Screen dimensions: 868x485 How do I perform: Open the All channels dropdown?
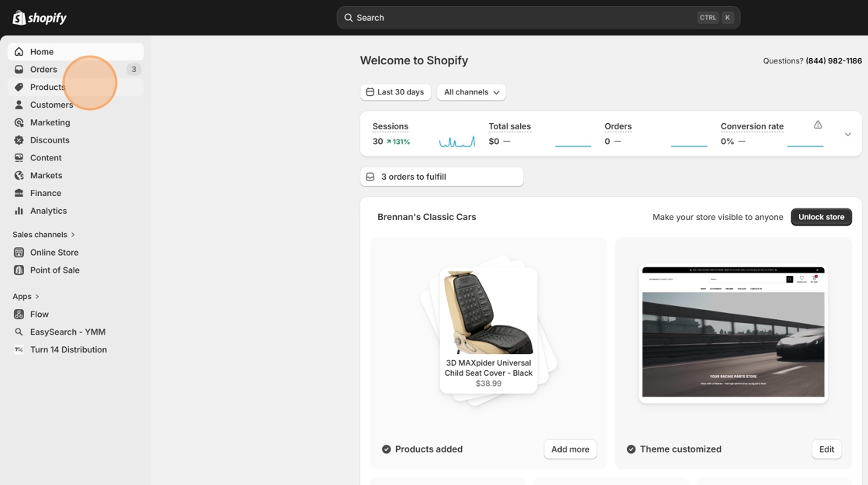click(x=471, y=92)
